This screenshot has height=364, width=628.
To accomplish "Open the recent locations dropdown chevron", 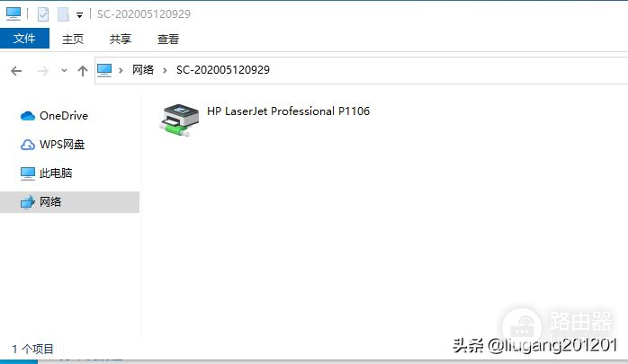I will [64, 71].
